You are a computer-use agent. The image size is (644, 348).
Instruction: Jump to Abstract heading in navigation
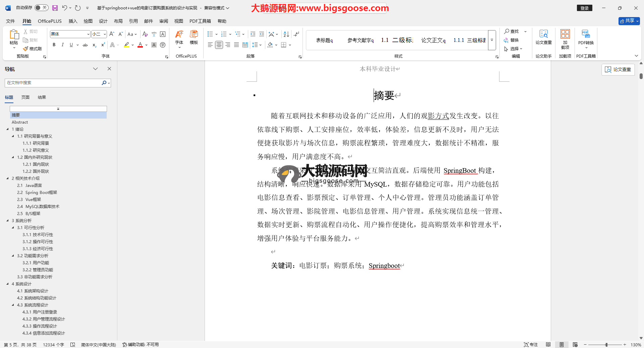pos(20,122)
